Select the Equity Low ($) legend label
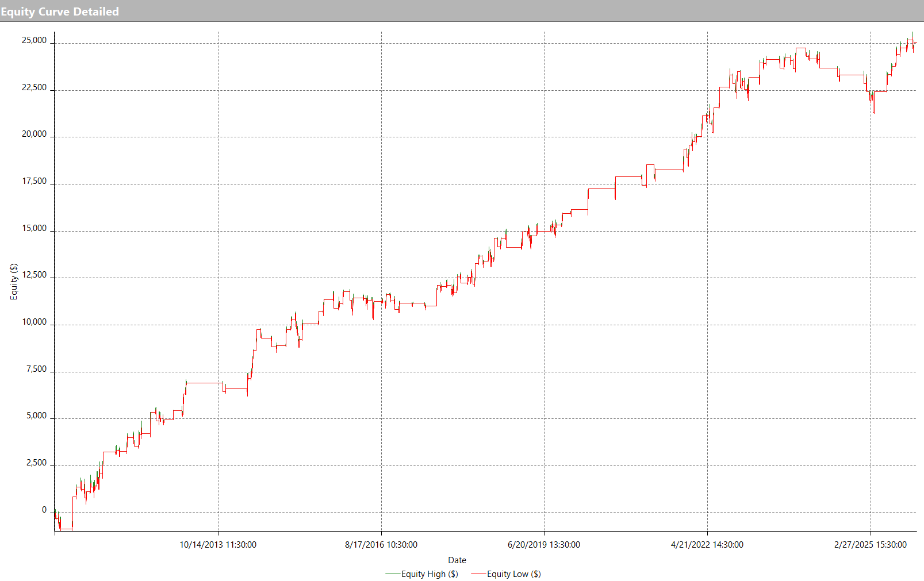The height and width of the screenshot is (581, 924). pos(513,574)
